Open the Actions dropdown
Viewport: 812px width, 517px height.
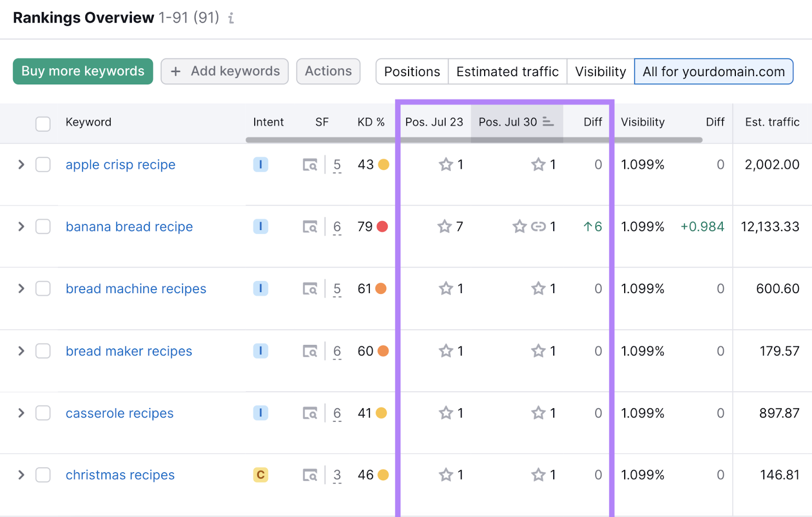328,71
